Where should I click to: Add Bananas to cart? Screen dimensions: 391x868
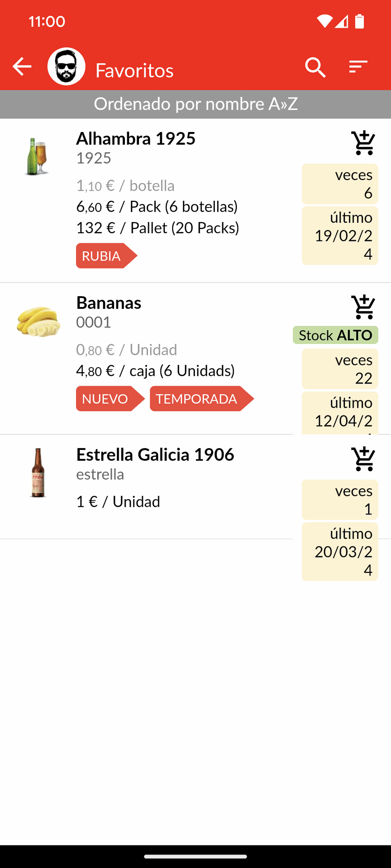[363, 307]
